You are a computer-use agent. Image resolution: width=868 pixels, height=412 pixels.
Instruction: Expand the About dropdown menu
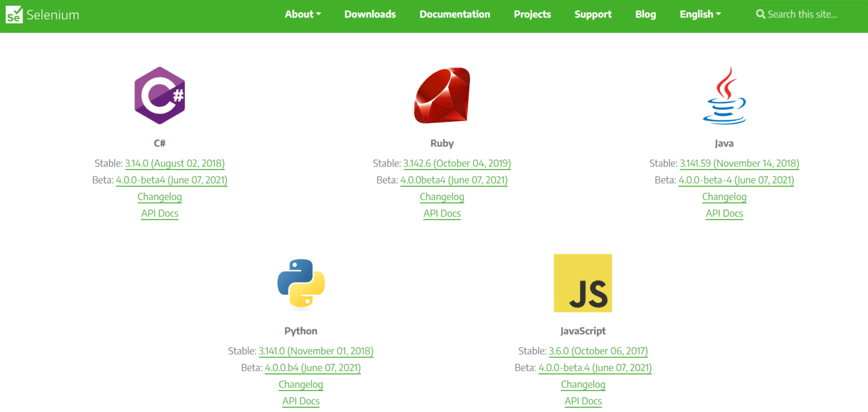pyautogui.click(x=302, y=15)
